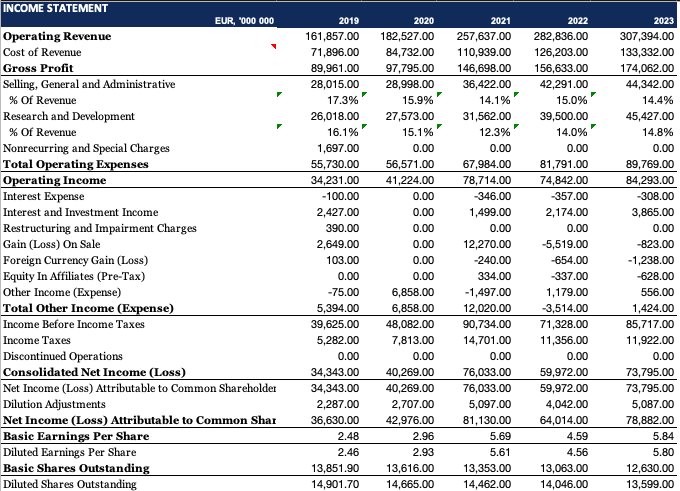The height and width of the screenshot is (491, 680).
Task: Select Consolidated Net Income (Loss) label
Action: point(95,373)
